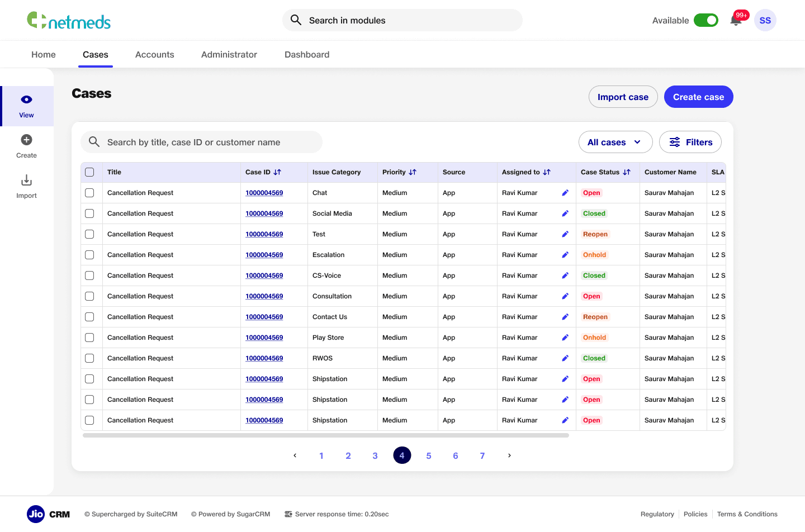The height and width of the screenshot is (532, 805).
Task: Click the Create plus icon in sidebar
Action: coord(26,140)
